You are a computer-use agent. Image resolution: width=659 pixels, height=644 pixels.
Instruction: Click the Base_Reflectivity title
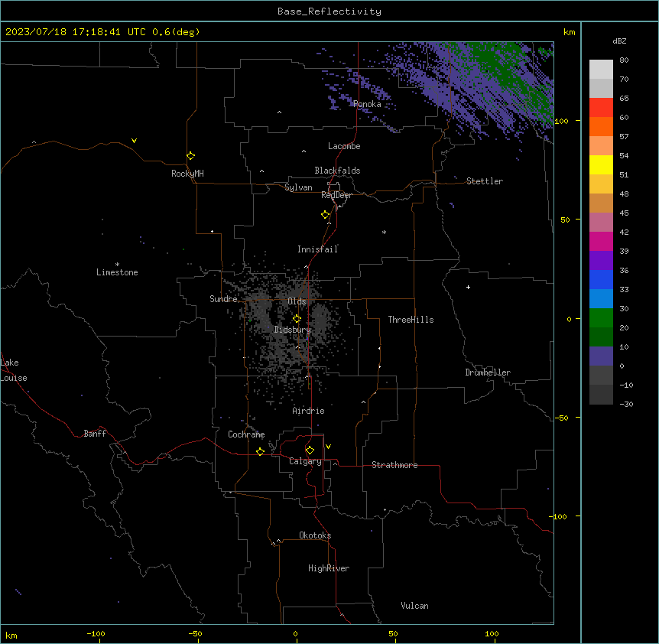coord(329,11)
